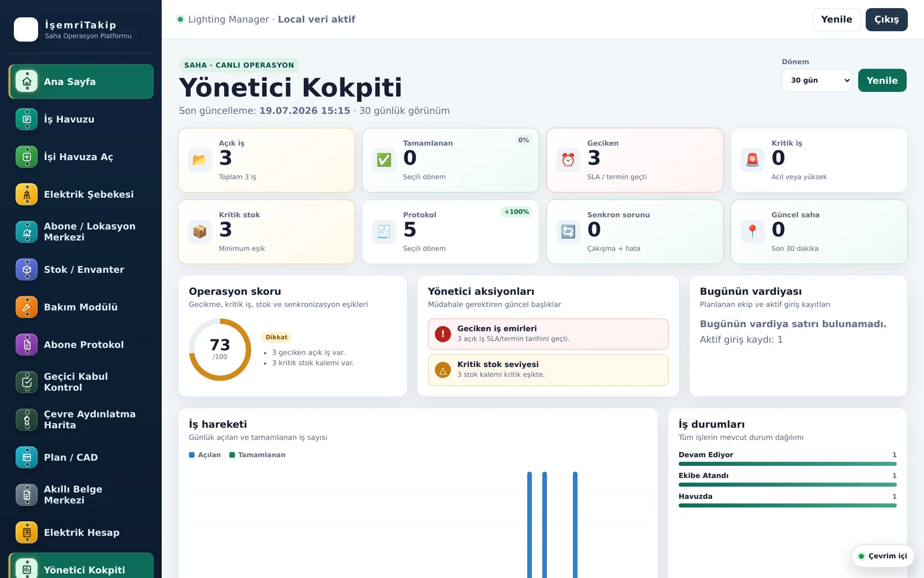The width and height of the screenshot is (924, 578).
Task: Click the Bakım Modülü wrench icon
Action: tap(27, 307)
